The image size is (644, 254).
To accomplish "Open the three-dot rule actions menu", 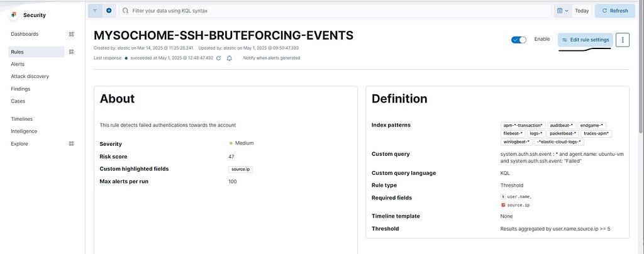I will pyautogui.click(x=623, y=40).
